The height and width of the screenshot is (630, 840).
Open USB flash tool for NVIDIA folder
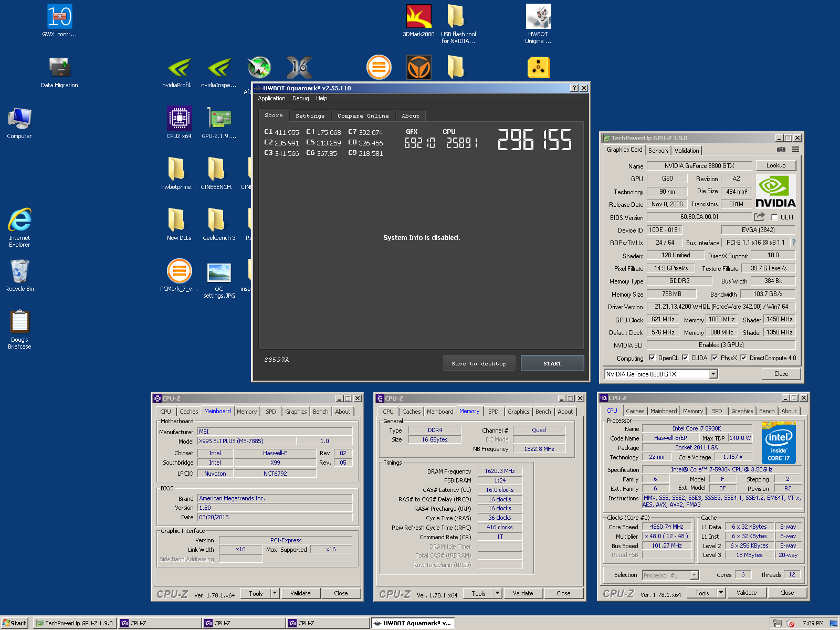click(x=458, y=24)
